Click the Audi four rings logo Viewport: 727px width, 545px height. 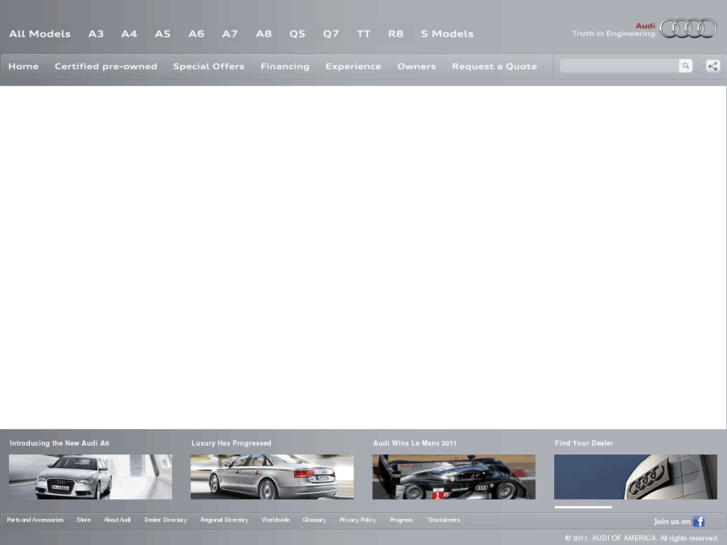pos(688,28)
